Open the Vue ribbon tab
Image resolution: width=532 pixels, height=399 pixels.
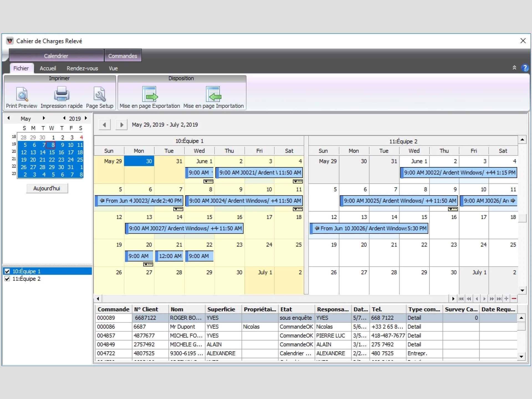click(113, 68)
